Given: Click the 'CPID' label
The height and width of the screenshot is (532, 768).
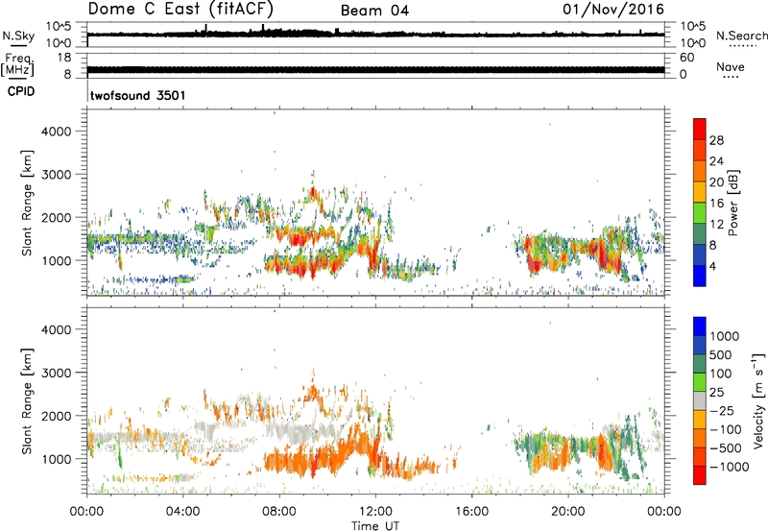Looking at the screenshot, I should point(21,91).
